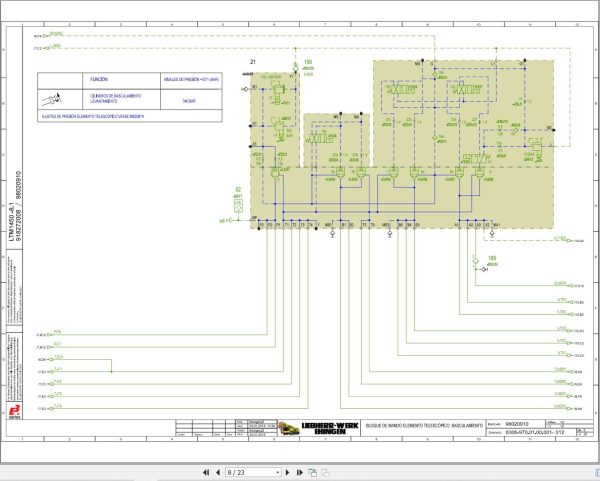Viewport: 600px width, 481px height.
Task: Click component label 21 on the schematic
Action: (253, 62)
